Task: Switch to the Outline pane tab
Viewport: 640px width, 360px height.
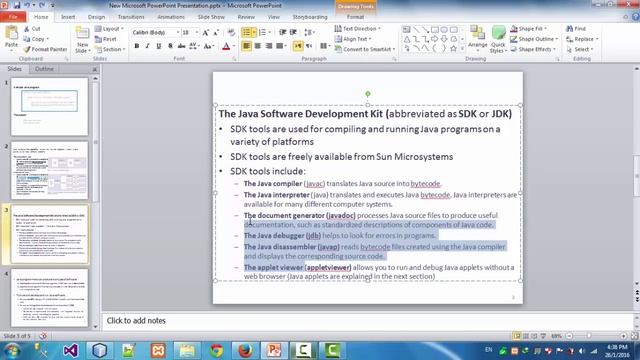Action: click(x=44, y=69)
